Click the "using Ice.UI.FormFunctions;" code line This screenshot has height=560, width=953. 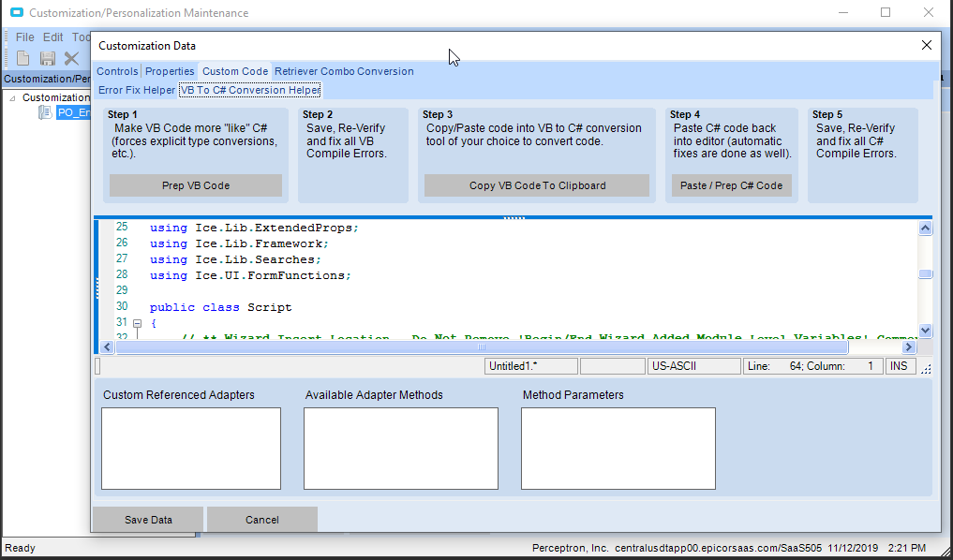click(x=250, y=275)
